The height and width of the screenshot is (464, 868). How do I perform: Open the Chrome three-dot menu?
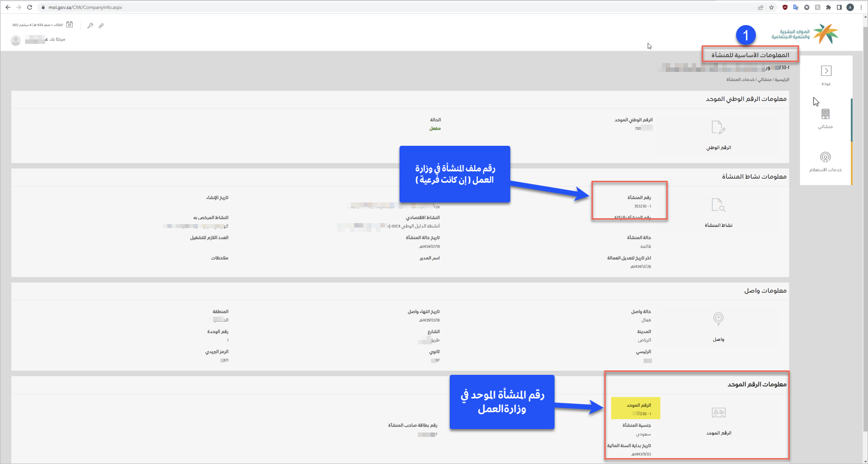[861, 7]
